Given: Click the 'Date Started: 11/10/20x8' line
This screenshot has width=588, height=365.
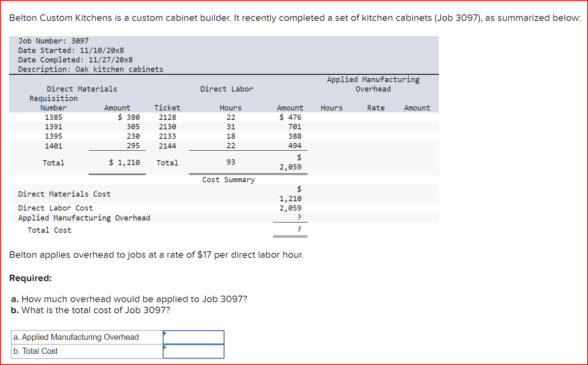Looking at the screenshot, I should tap(71, 51).
